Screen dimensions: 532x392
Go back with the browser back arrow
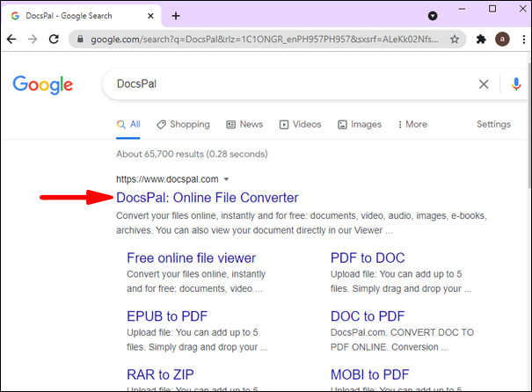11,40
